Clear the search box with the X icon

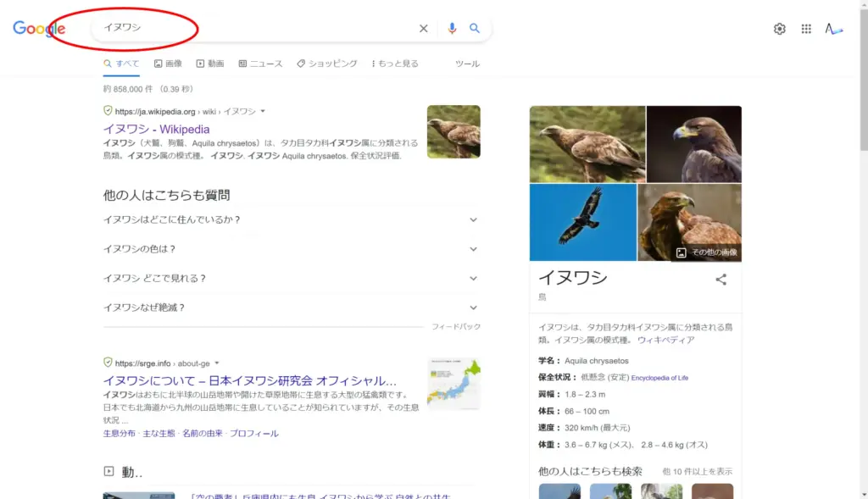(x=424, y=28)
